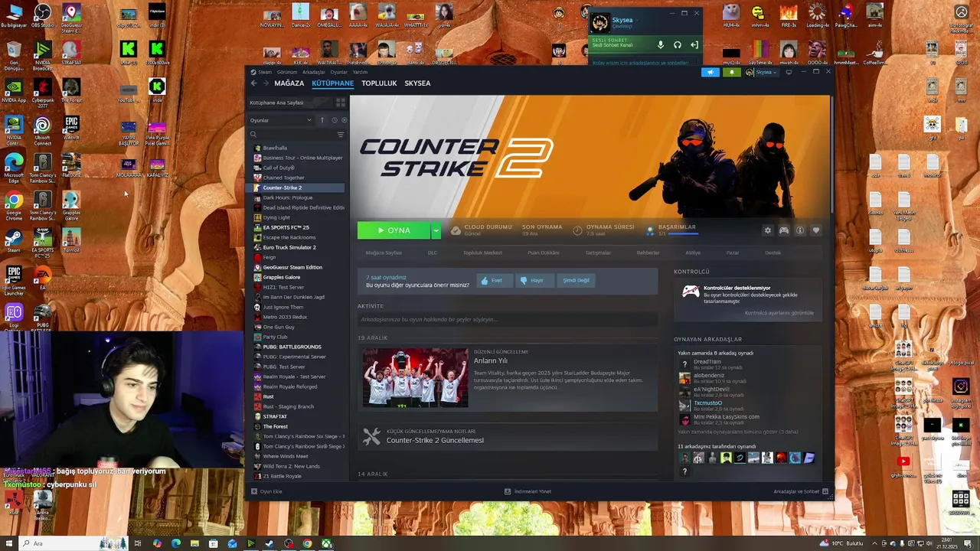The image size is (980, 551).
Task: Open the controller layout icon
Action: (x=784, y=230)
